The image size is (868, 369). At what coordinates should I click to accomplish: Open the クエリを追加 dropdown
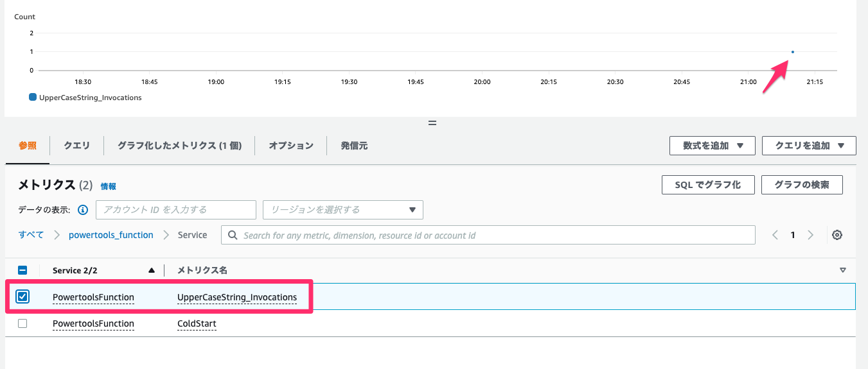coord(809,146)
